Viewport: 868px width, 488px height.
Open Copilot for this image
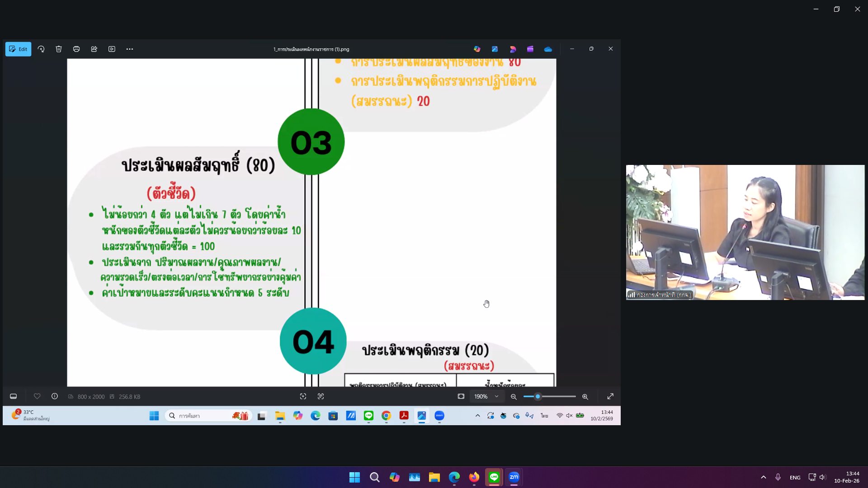[477, 49]
